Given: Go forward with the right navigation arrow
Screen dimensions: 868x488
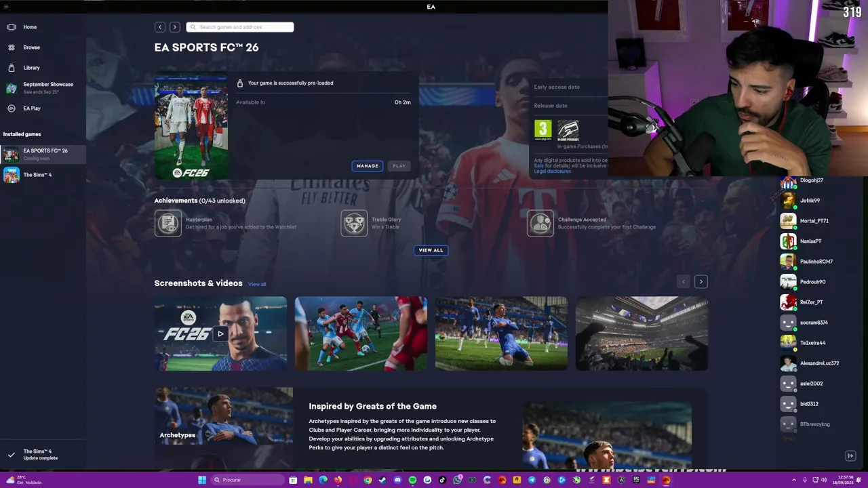Looking at the screenshot, I should click(175, 27).
